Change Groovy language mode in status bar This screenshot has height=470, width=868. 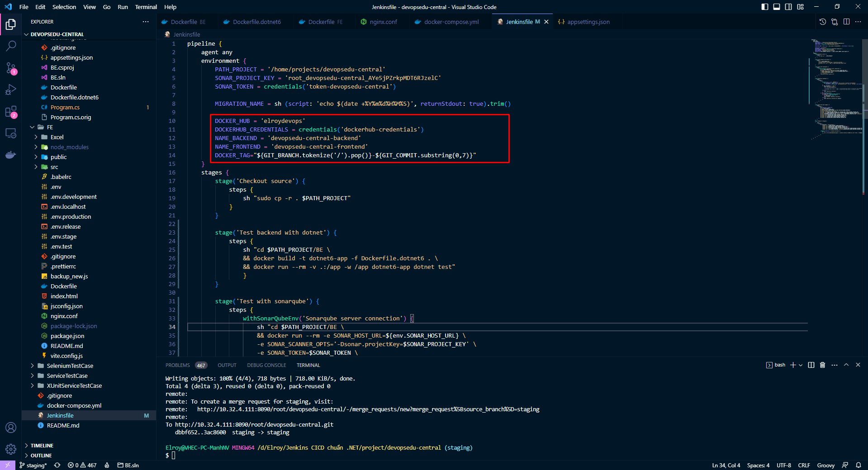coord(825,465)
